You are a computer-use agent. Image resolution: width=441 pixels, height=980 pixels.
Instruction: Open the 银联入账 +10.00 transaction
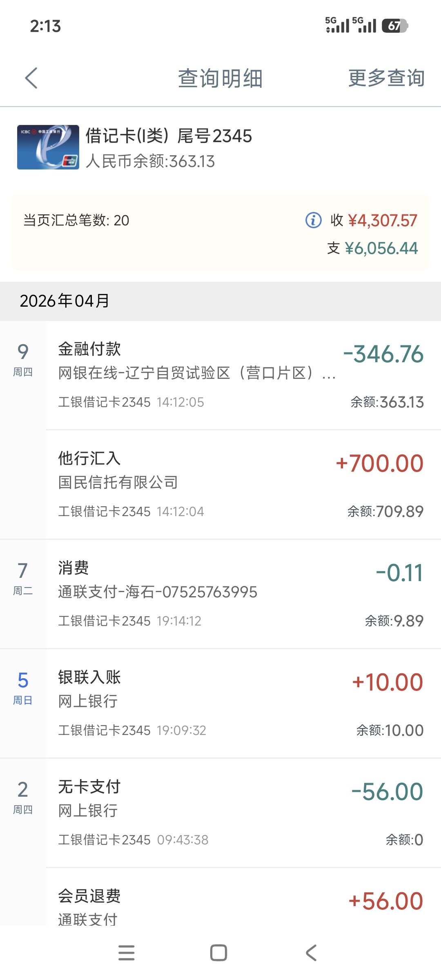(241, 703)
